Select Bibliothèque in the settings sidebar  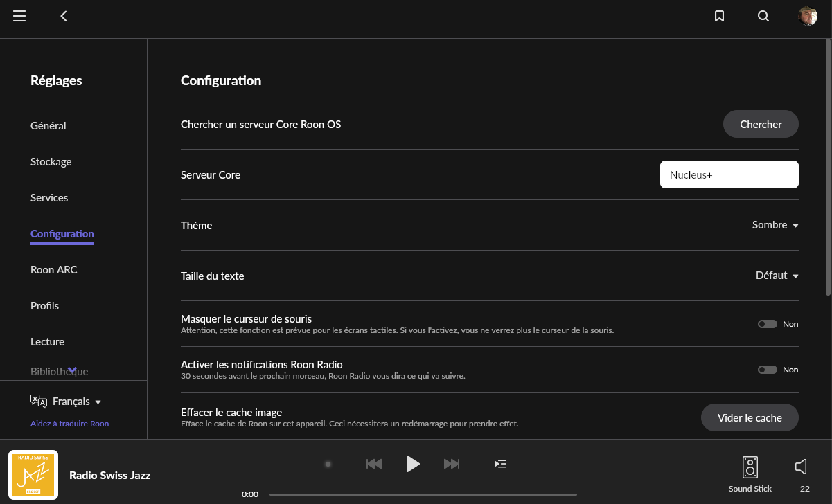pyautogui.click(x=60, y=372)
